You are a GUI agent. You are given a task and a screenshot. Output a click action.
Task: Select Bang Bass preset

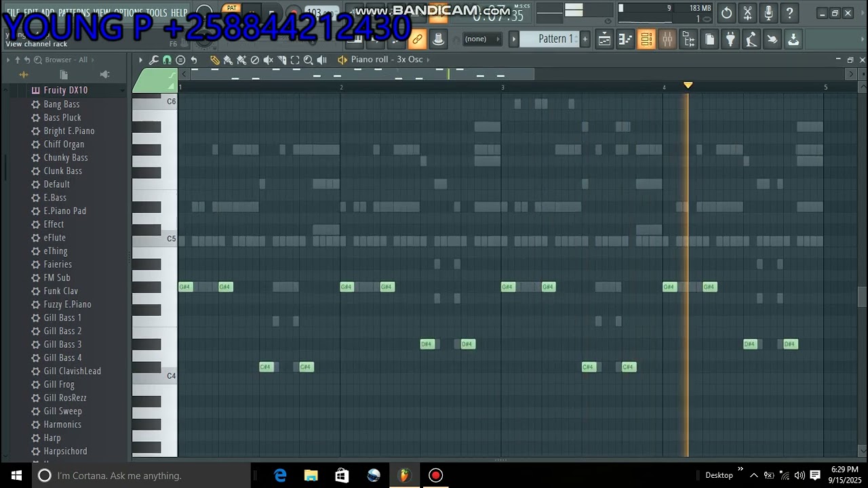(x=62, y=104)
